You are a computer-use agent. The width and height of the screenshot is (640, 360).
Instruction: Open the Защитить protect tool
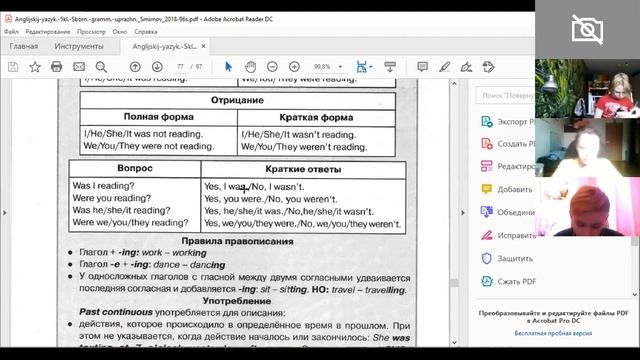click(x=507, y=258)
